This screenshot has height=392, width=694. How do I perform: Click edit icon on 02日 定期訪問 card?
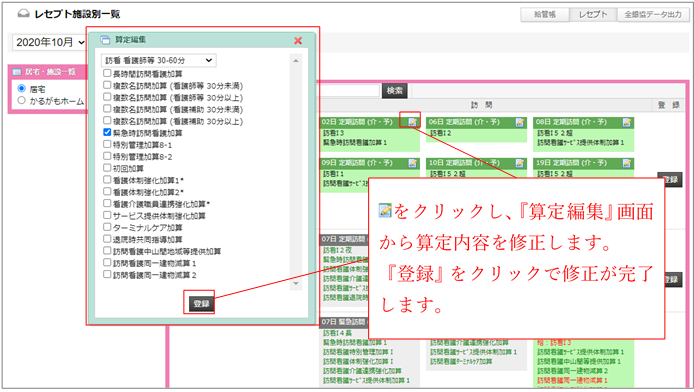[413, 122]
